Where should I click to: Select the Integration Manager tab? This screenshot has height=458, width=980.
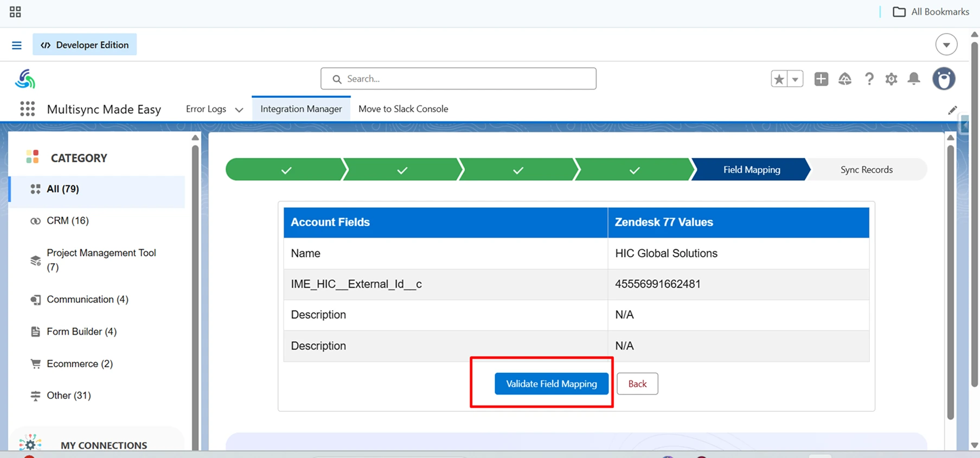click(x=301, y=109)
